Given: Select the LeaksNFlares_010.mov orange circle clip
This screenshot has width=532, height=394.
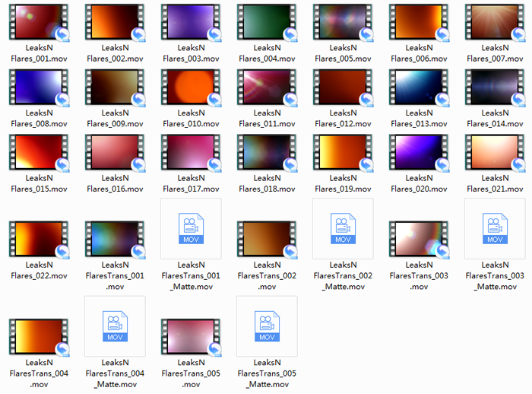Looking at the screenshot, I should (190, 87).
